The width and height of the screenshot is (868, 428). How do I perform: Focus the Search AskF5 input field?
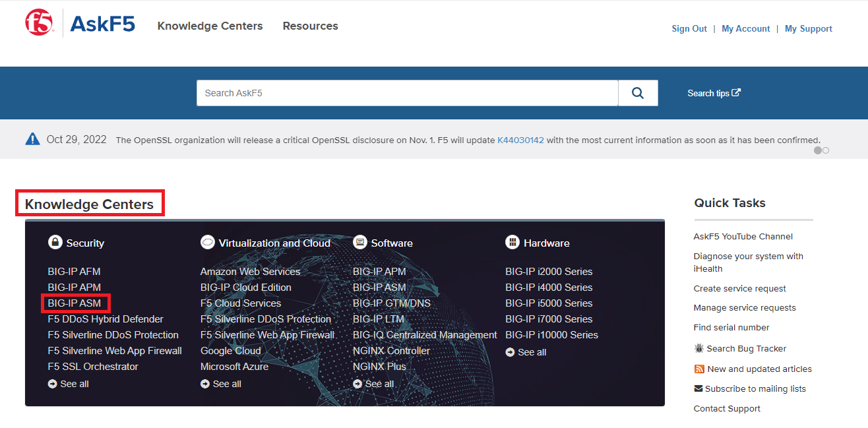click(x=407, y=93)
